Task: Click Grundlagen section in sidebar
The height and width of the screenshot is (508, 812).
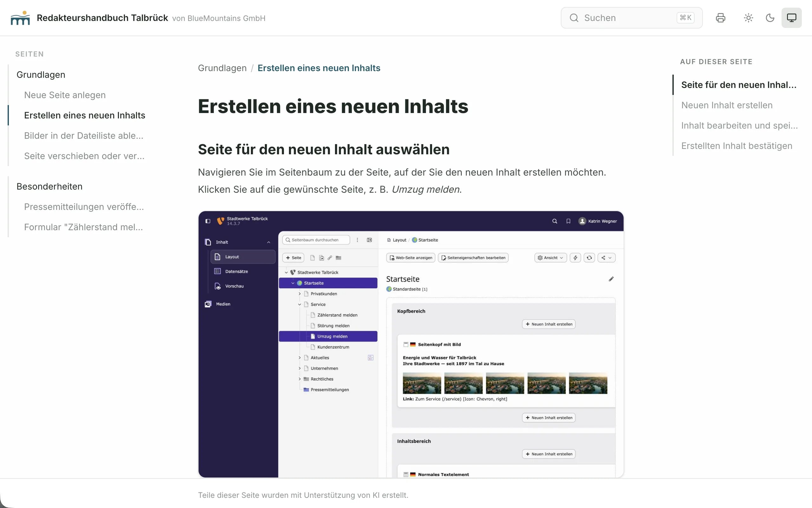Action: (41, 75)
